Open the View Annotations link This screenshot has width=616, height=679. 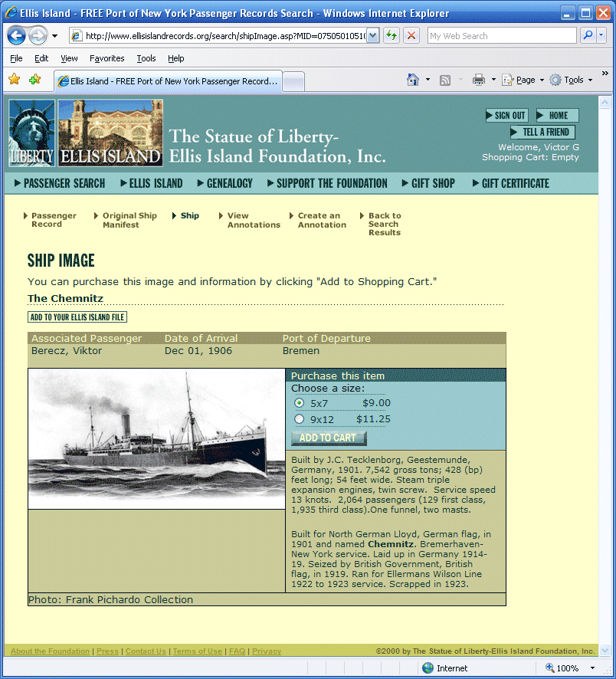click(x=254, y=220)
